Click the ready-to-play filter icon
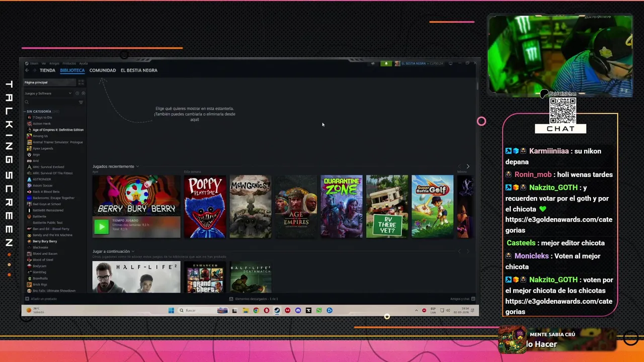 coord(84,94)
